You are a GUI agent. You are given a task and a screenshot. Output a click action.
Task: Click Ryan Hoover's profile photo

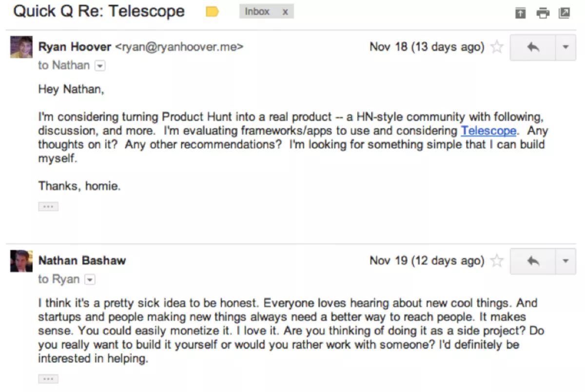[x=21, y=47]
